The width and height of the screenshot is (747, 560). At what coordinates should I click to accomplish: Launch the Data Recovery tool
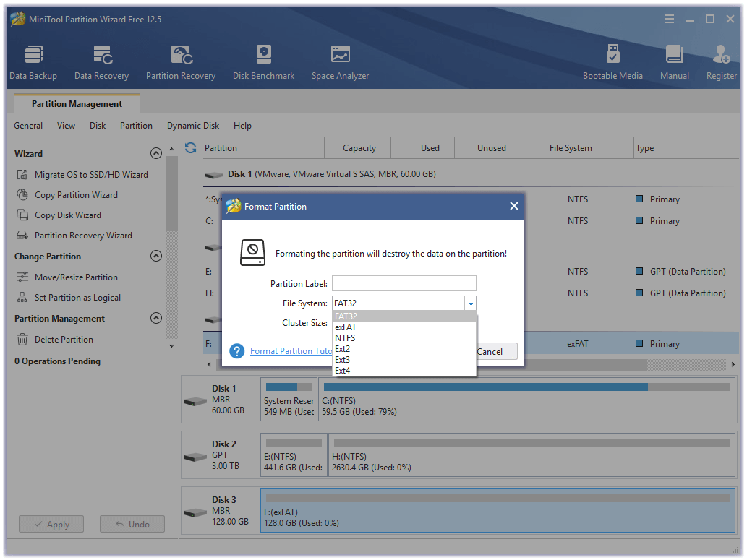[101, 62]
